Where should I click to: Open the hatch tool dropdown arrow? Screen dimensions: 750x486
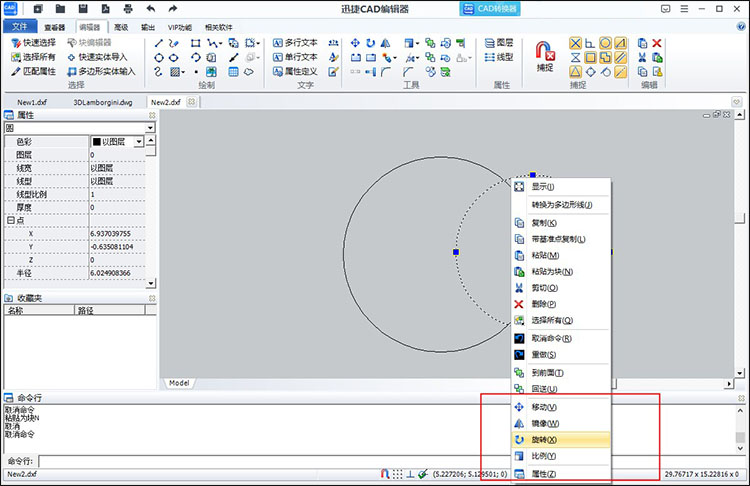183,72
